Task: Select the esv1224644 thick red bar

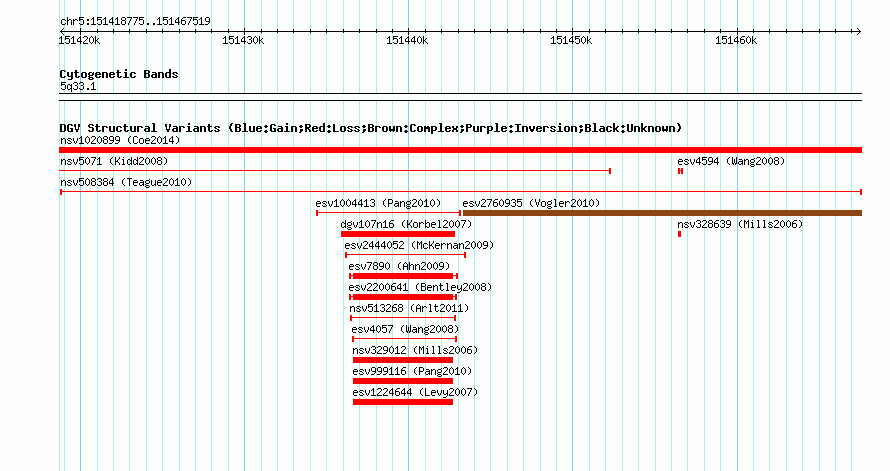Action: click(403, 402)
